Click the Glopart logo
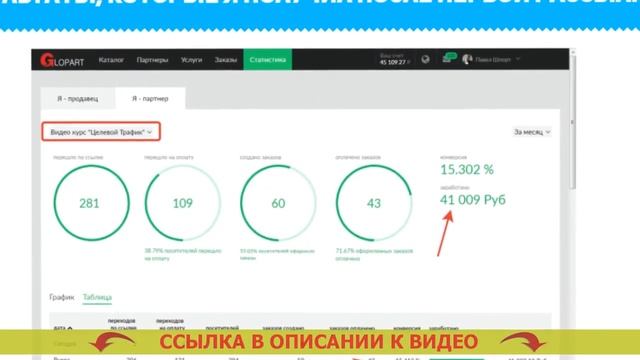The image size is (640, 360). (62, 60)
